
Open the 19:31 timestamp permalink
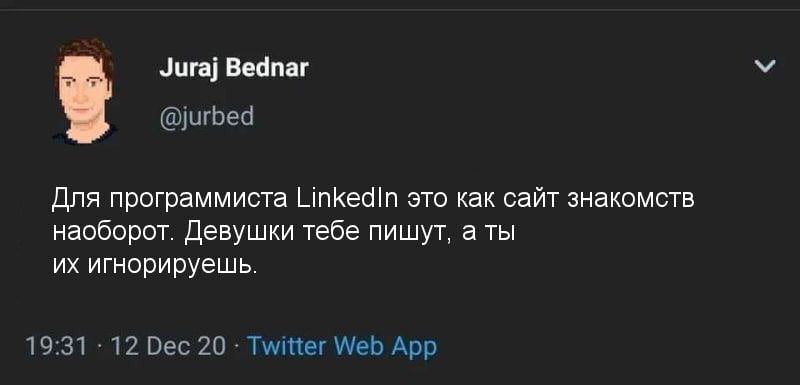(x=57, y=347)
